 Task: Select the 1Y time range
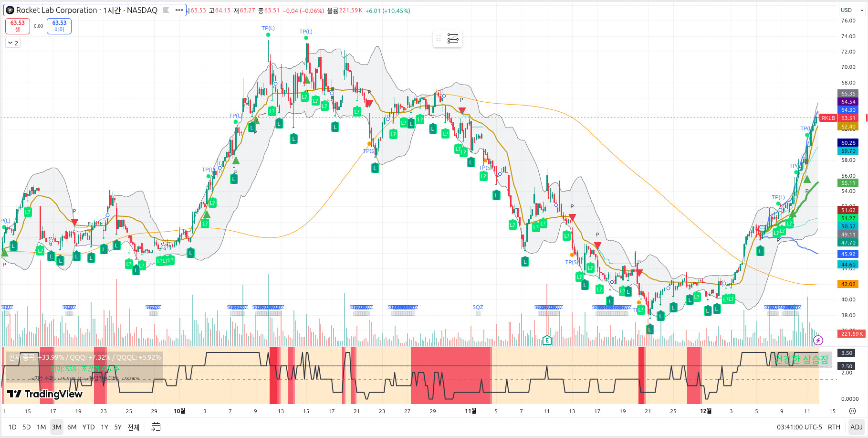[105, 427]
